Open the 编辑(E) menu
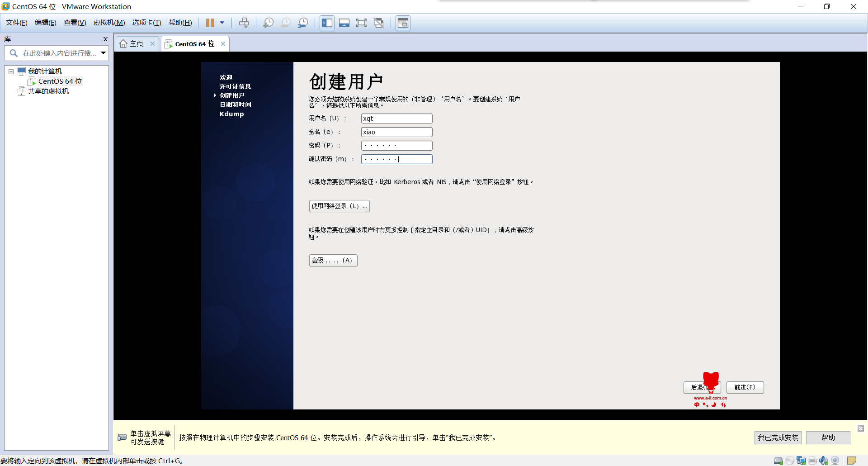Viewport: 868px width, 466px height. tap(46, 23)
